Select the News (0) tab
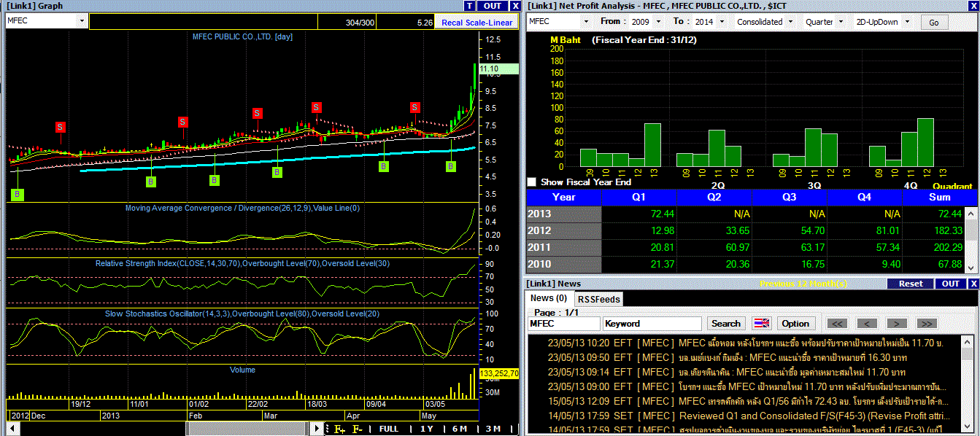This screenshot has width=980, height=436. [x=549, y=298]
